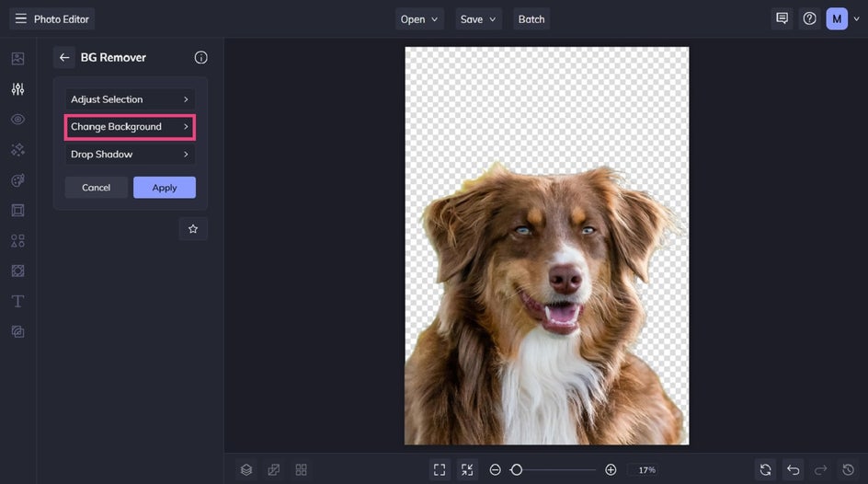This screenshot has width=868, height=484.
Task: Click the actual-size collapse arrows icon
Action: [467, 469]
